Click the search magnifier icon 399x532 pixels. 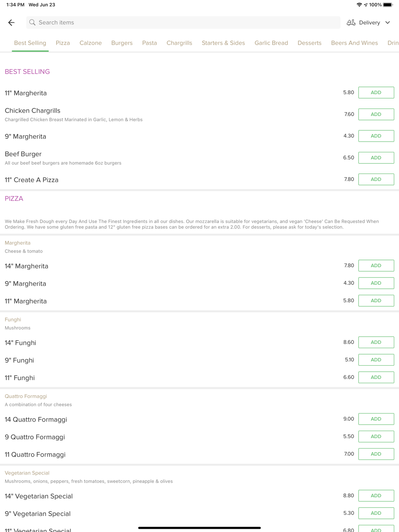coord(32,23)
